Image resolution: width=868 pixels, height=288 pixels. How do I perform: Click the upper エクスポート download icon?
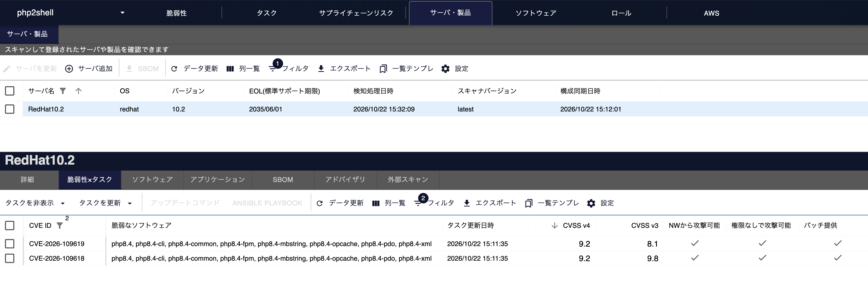tap(321, 69)
